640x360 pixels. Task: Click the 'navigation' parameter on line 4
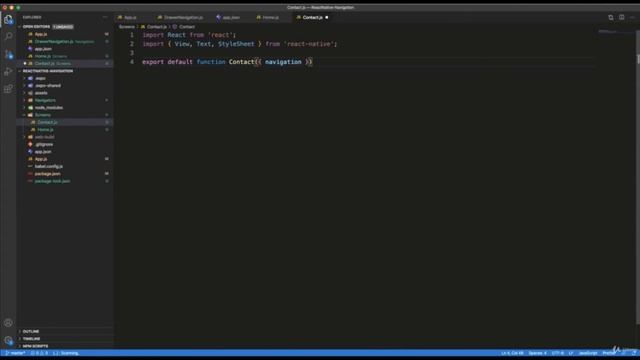[283, 62]
